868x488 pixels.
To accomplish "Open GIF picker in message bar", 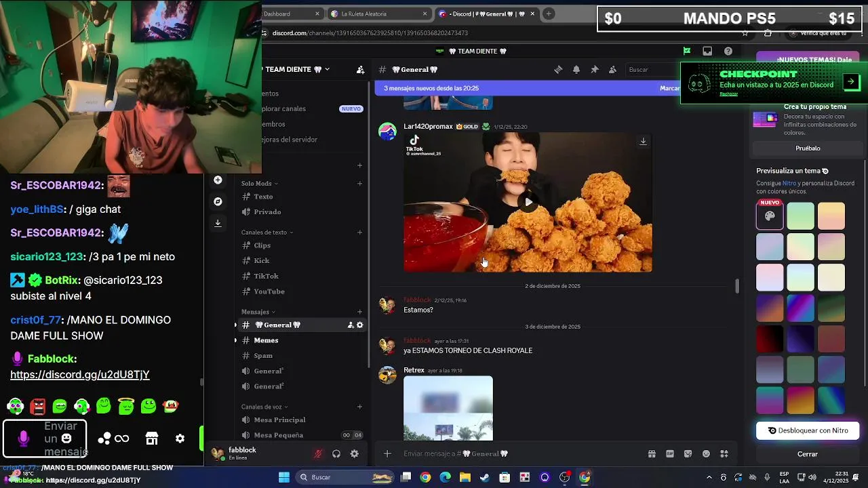I will 670,454.
